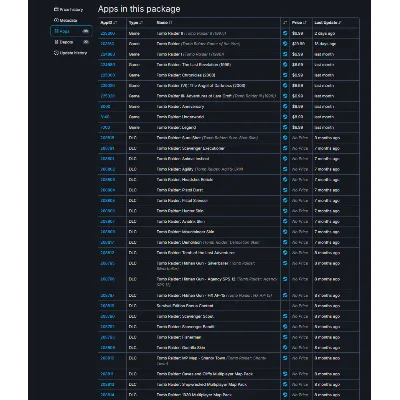Image resolution: width=400 pixels, height=400 pixels.
Task: Click Steam icon for The Last Revelation row
Action: click(285, 65)
